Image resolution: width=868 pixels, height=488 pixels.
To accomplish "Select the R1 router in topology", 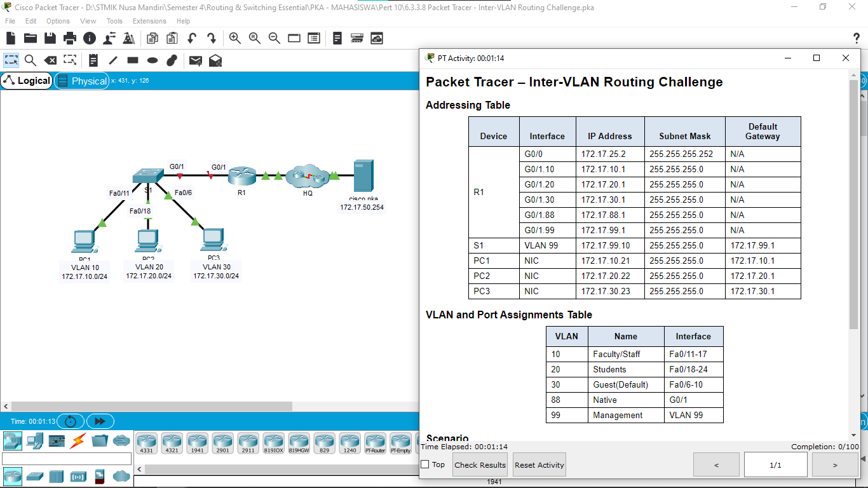I will (241, 176).
